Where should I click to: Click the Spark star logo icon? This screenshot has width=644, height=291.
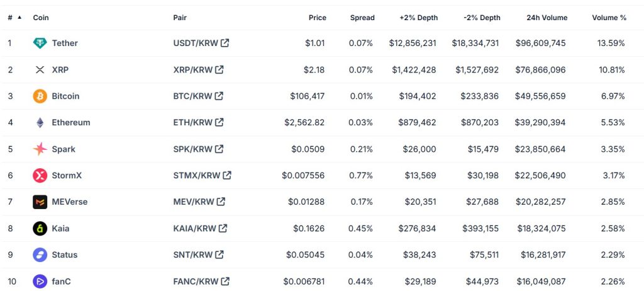(x=40, y=149)
